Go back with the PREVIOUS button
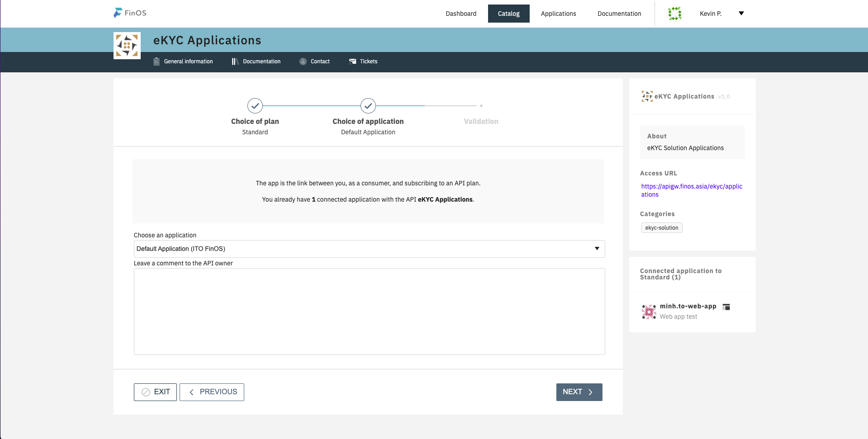This screenshot has height=439, width=868. [212, 392]
